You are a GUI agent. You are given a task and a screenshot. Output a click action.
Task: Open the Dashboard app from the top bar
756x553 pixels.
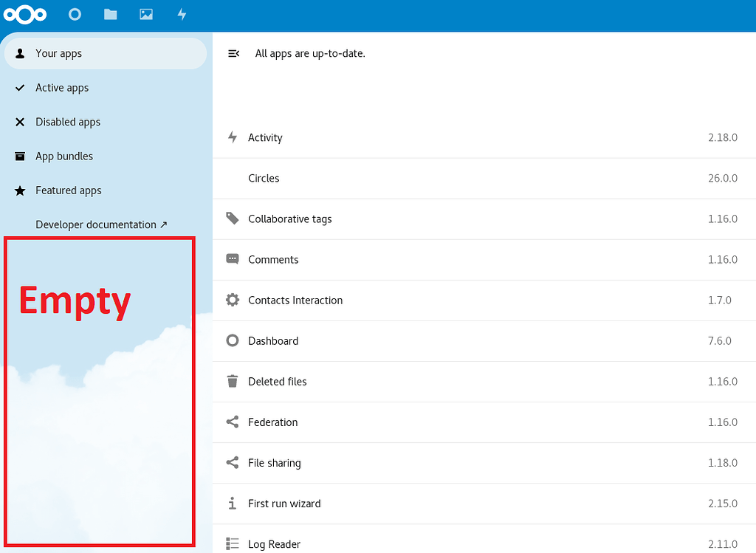point(75,14)
